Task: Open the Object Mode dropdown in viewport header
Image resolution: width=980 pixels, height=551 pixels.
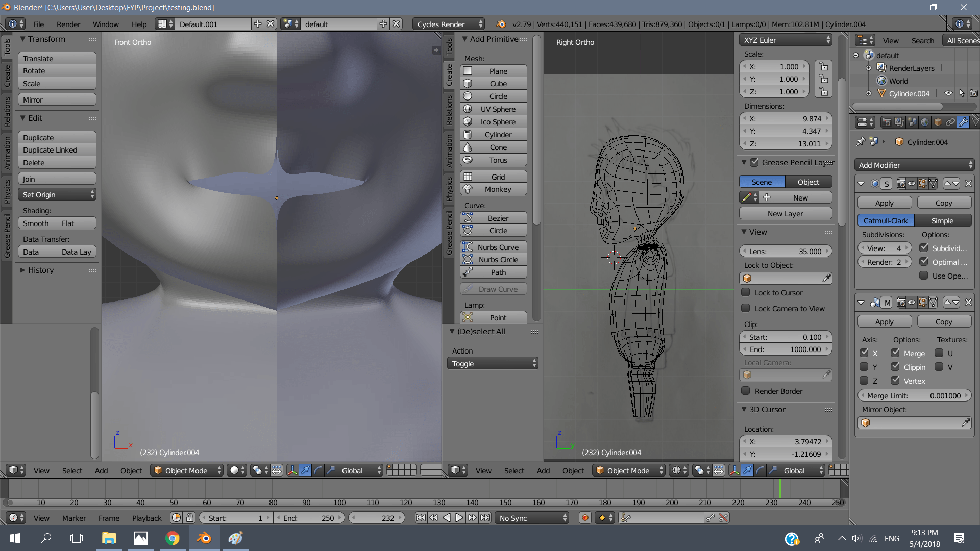Action: 186,470
